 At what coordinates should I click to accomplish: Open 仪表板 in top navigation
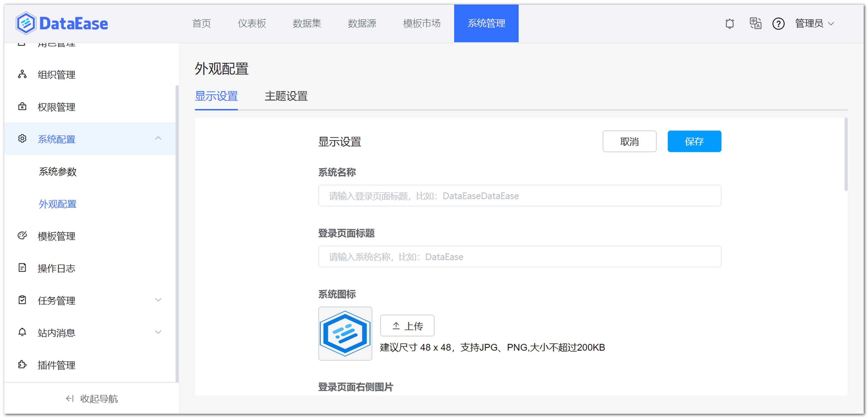[x=252, y=23]
